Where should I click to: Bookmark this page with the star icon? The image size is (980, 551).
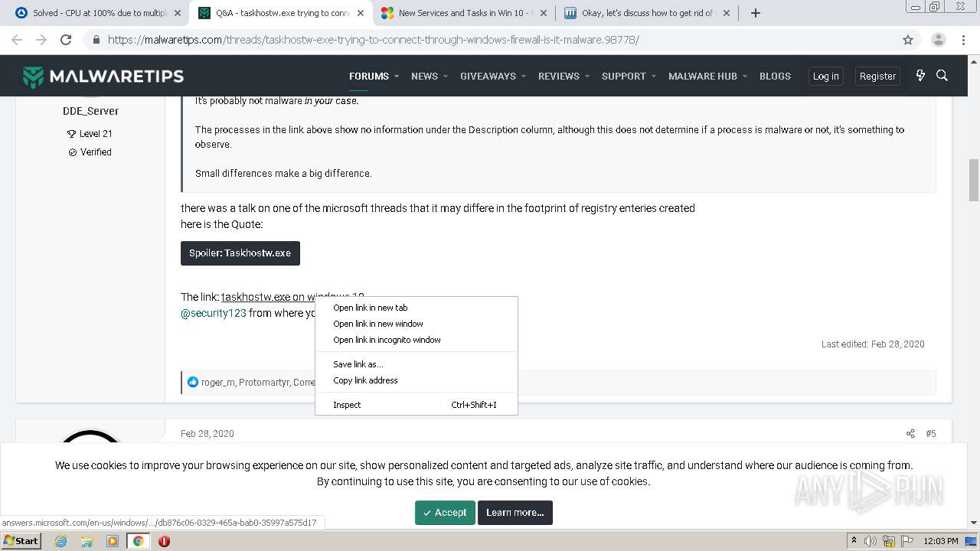pyautogui.click(x=908, y=40)
